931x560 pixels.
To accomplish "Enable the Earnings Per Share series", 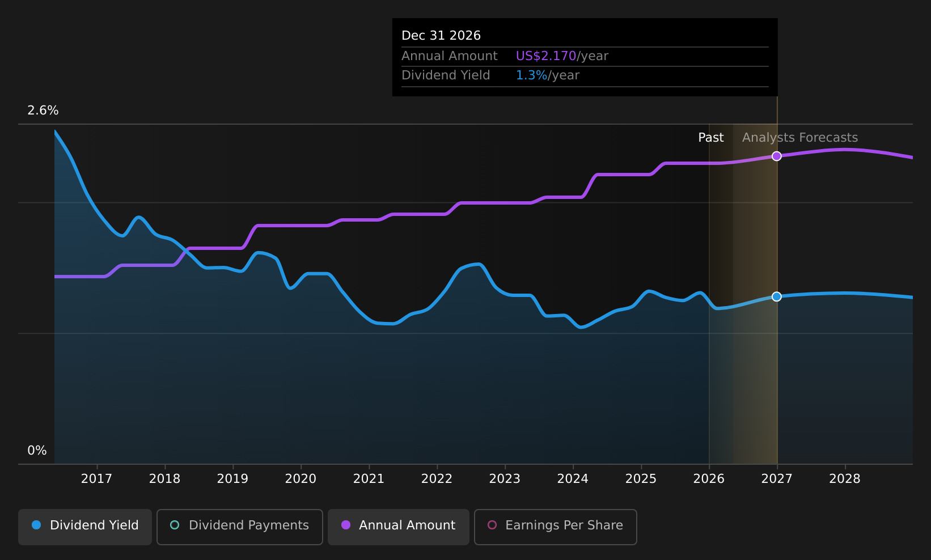I will click(x=556, y=527).
